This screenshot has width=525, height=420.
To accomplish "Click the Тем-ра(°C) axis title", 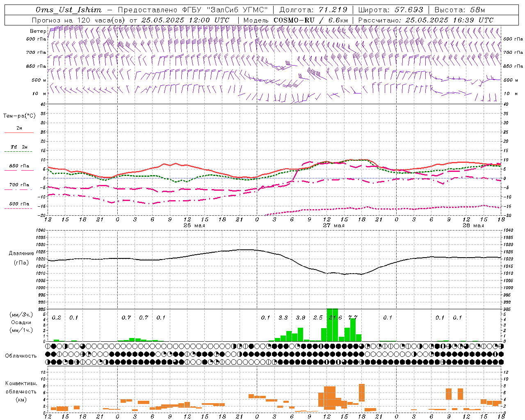I will tap(19, 116).
